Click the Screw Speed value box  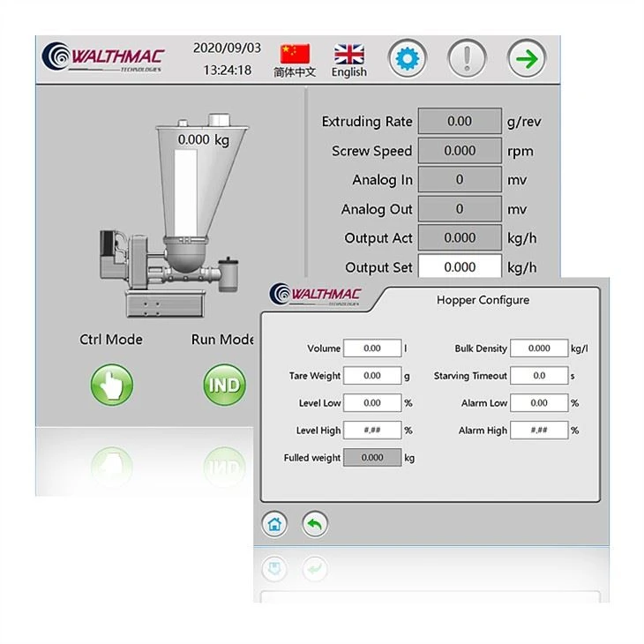[x=460, y=150]
